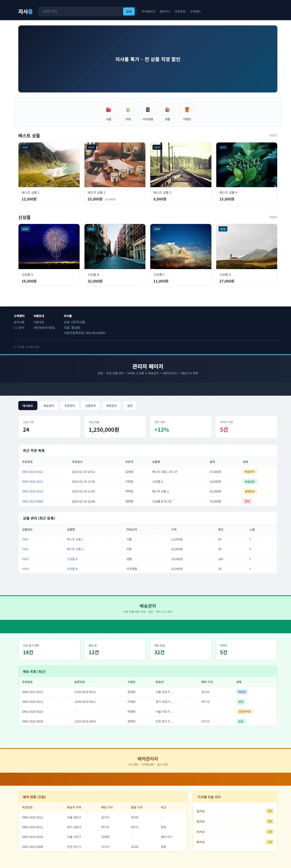Open the 생활 house category icon
291x868 pixels.
coord(167,110)
